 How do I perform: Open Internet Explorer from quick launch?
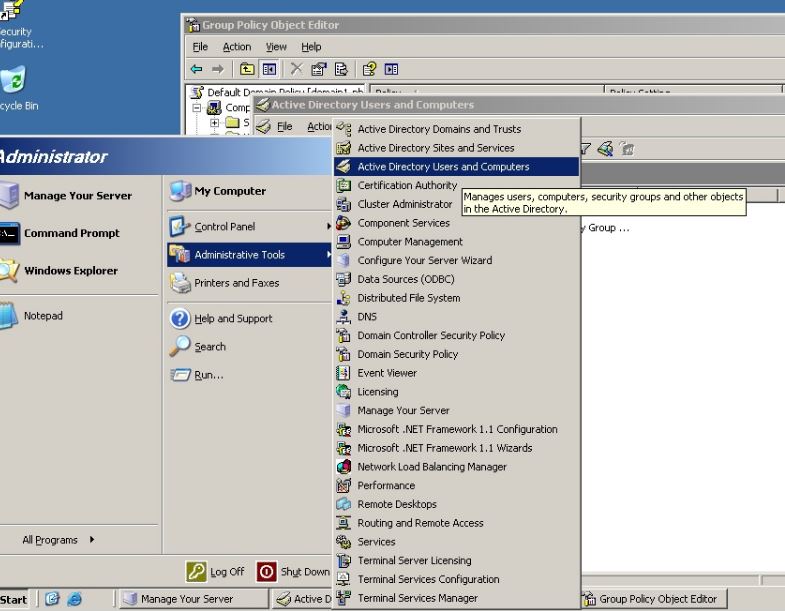74,598
